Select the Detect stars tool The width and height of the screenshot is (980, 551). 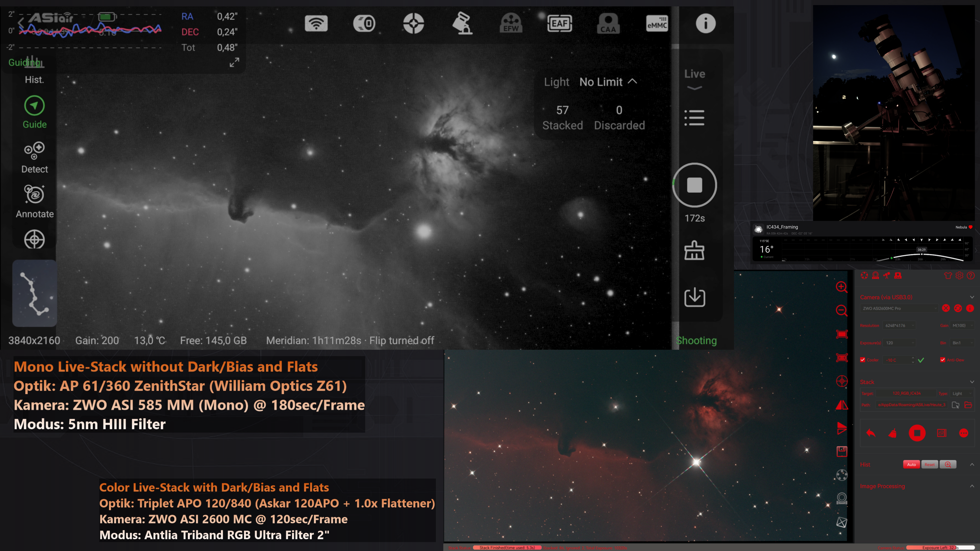35,157
